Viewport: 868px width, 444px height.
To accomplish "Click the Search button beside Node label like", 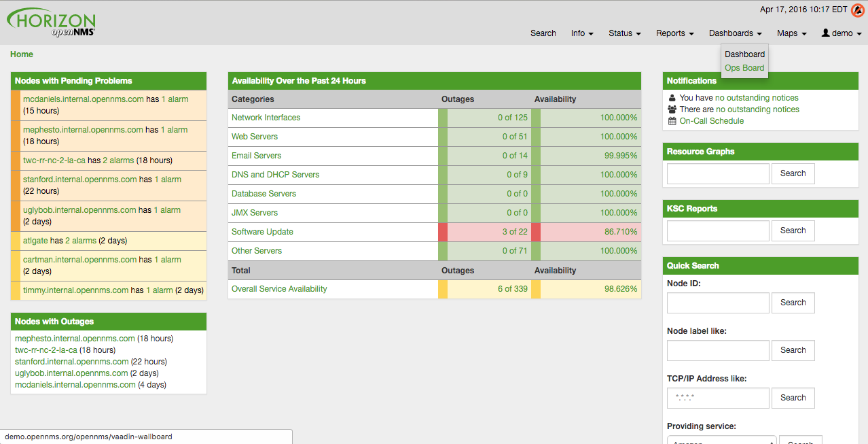I will click(x=793, y=350).
